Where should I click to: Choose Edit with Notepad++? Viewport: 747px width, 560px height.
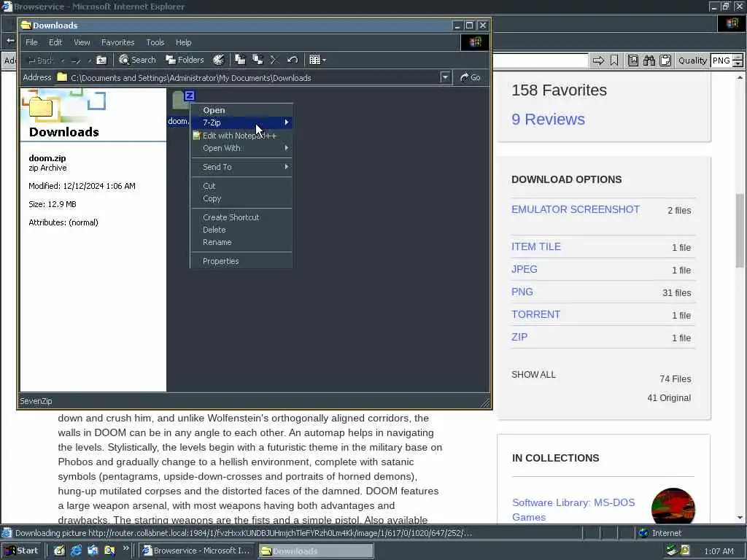point(241,136)
